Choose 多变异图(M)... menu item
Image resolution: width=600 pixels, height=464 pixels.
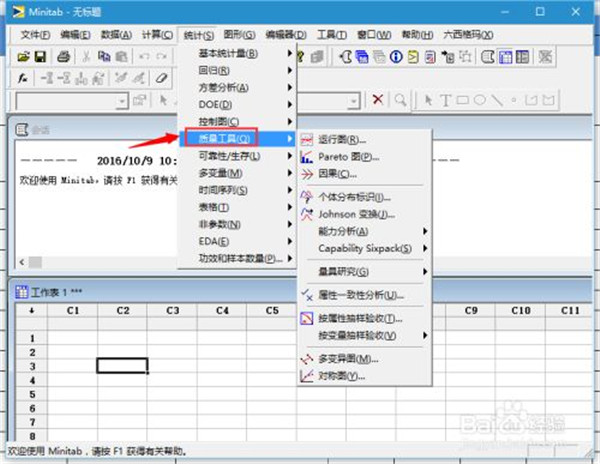point(365,359)
